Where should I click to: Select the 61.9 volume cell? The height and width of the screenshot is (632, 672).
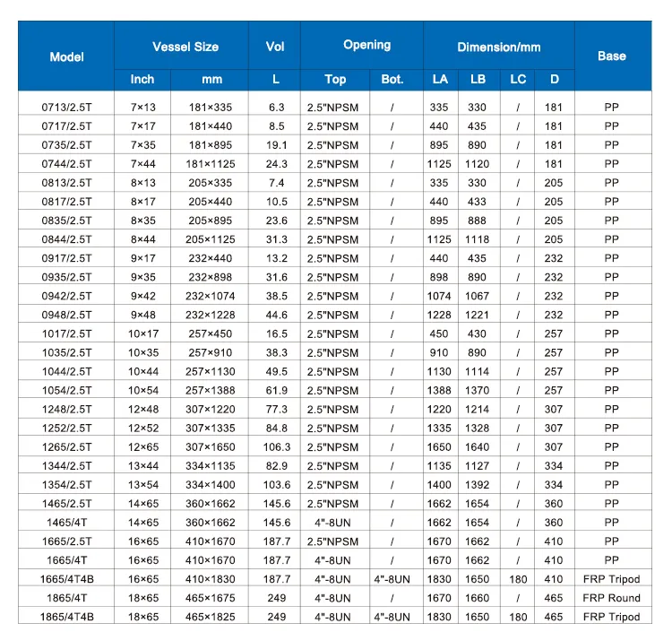(276, 391)
